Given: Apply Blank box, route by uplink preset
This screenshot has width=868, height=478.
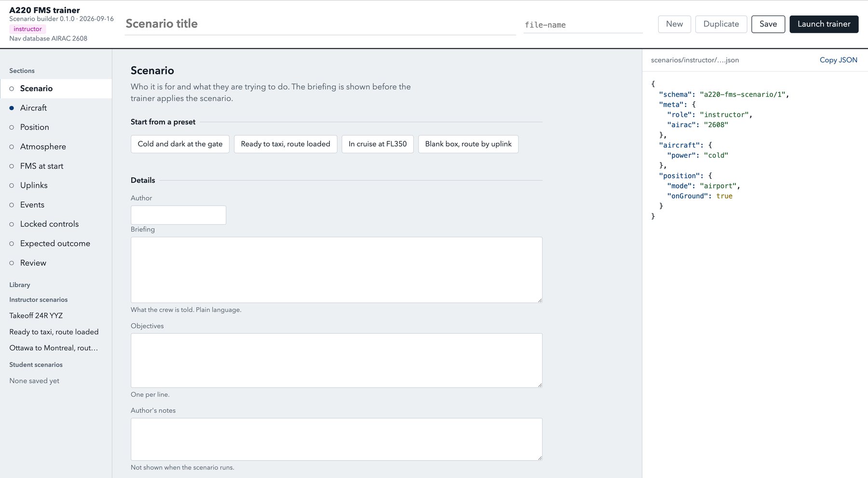Looking at the screenshot, I should tap(468, 144).
